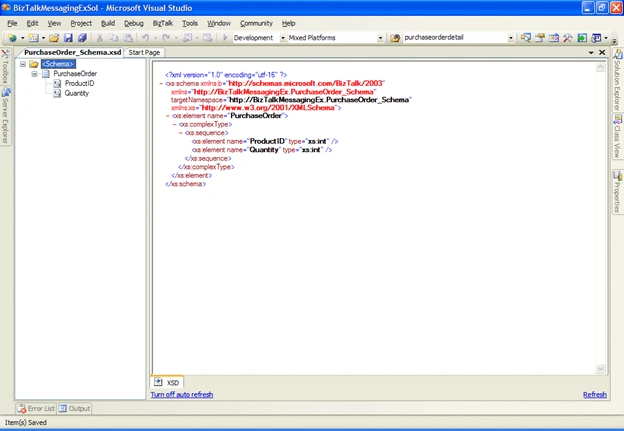Viewport: 624px width, 431px height.
Task: Save the current schema file
Action: [68, 38]
